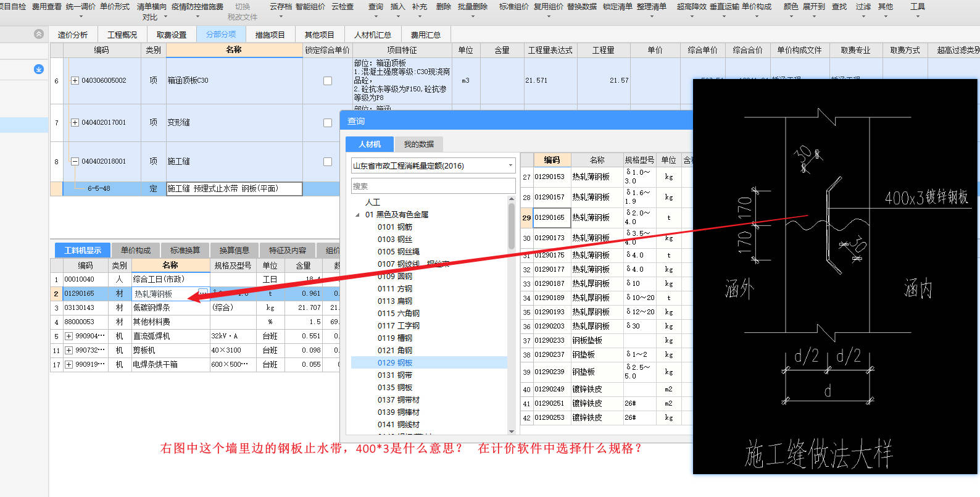Select row 01290175 热轧薄钢板 δ4.0

607,255
